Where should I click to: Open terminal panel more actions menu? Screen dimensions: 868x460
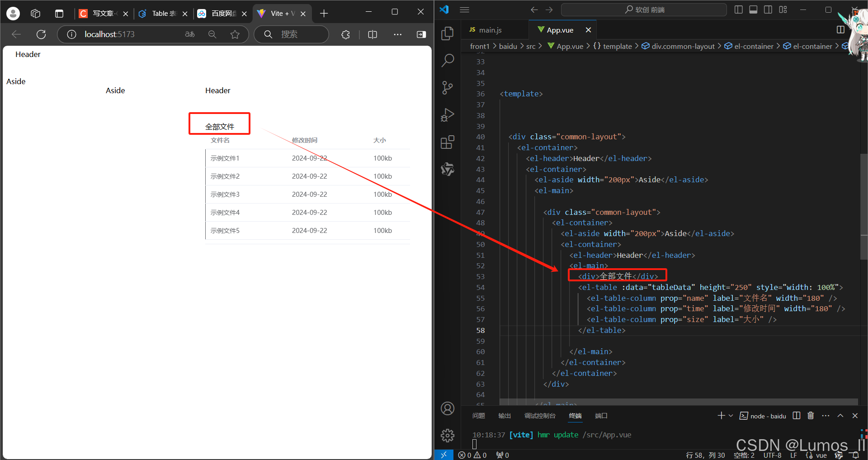[826, 416]
